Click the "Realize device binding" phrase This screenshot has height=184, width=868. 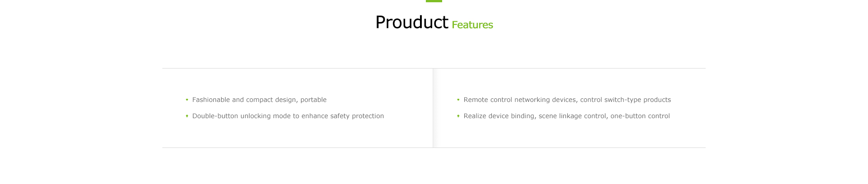tap(499, 116)
